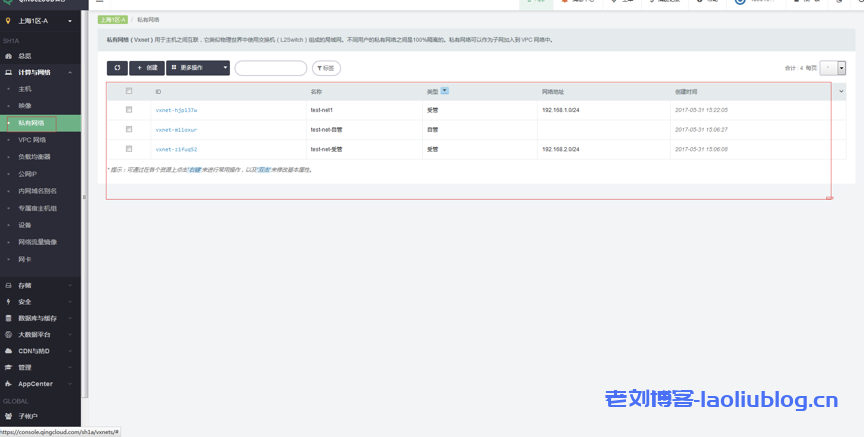Select VPC 网络 in the sidebar
Image resolution: width=864 pixels, height=437 pixels.
[x=32, y=140]
